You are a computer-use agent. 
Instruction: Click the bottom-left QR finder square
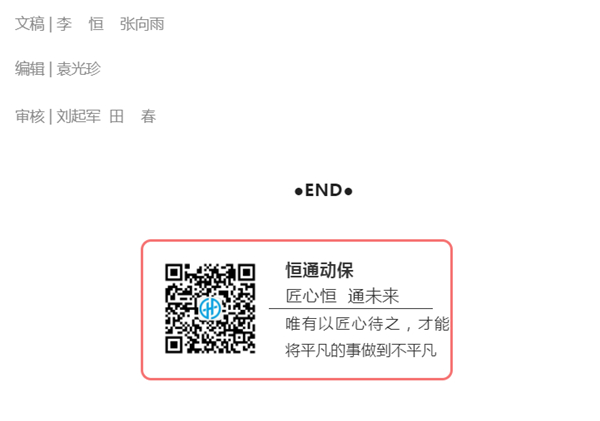click(174, 344)
